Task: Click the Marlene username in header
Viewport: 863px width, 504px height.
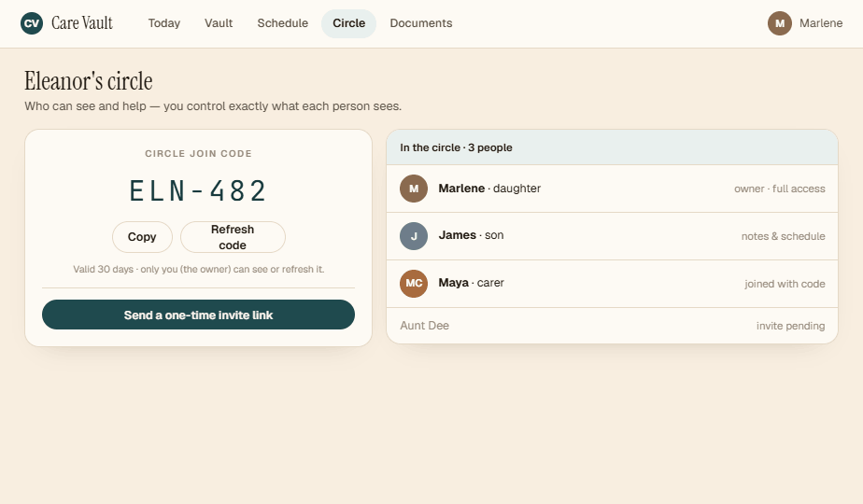Action: tap(821, 23)
